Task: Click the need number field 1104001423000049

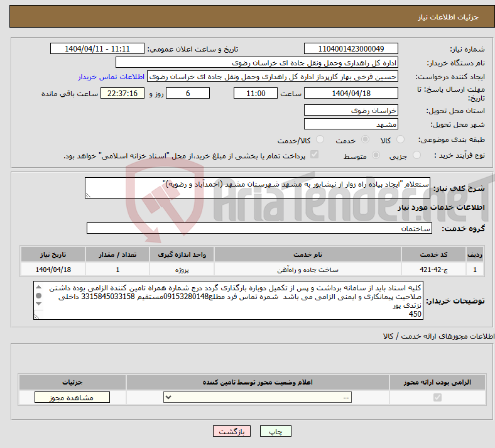Action: pyautogui.click(x=351, y=48)
